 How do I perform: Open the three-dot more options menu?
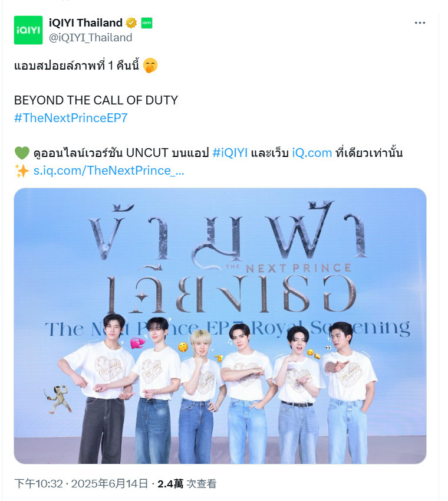click(x=420, y=23)
